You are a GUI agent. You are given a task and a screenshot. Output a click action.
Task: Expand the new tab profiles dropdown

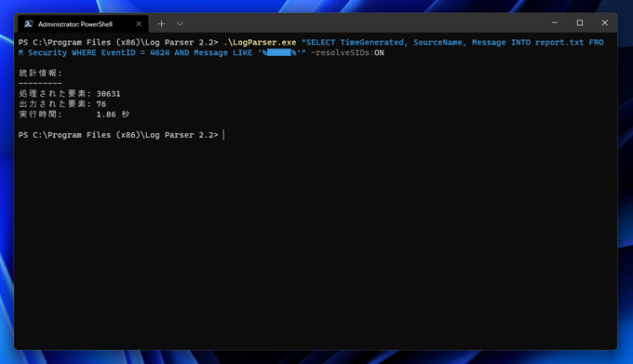(180, 24)
